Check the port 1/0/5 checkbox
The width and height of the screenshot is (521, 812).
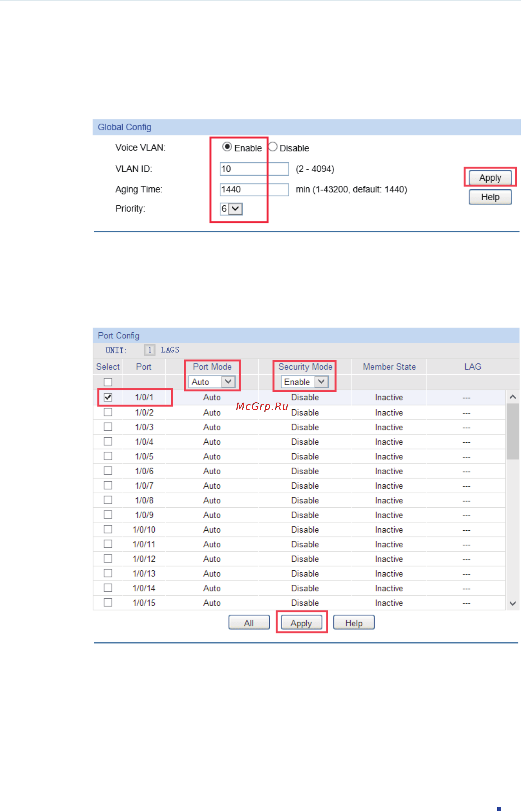[108, 456]
